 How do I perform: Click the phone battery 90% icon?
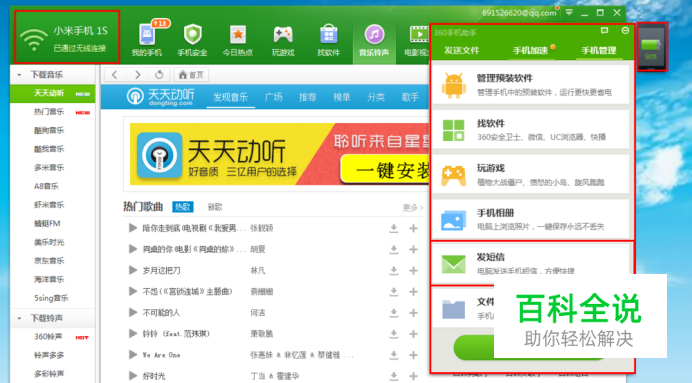coord(651,47)
